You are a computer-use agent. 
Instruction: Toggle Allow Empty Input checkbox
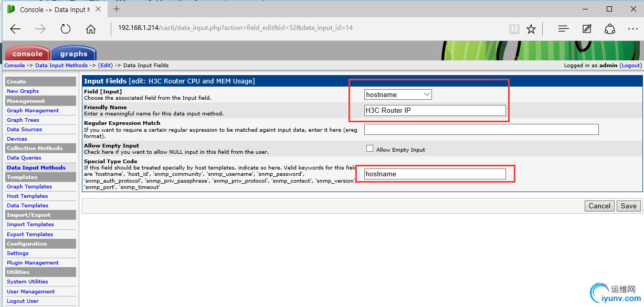369,149
